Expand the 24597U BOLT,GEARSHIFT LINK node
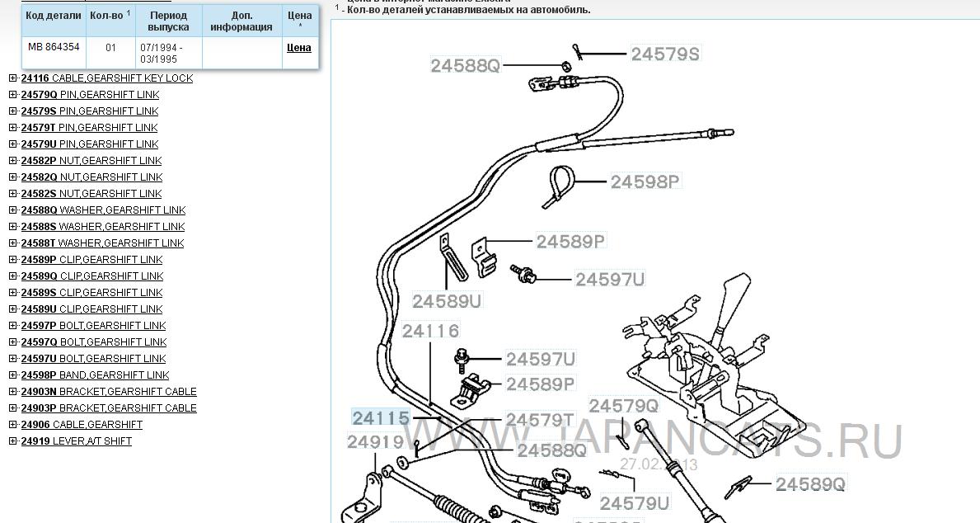Image resolution: width=980 pixels, height=523 pixels. (x=12, y=359)
